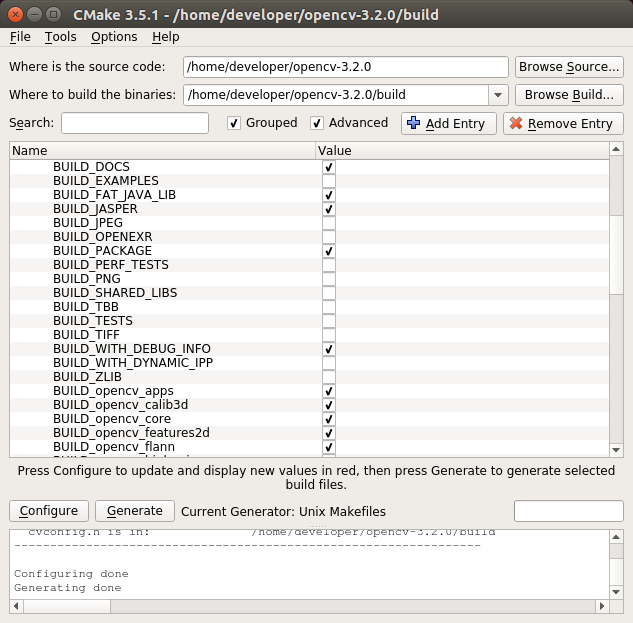Click Browse Source button

pyautogui.click(x=569, y=67)
